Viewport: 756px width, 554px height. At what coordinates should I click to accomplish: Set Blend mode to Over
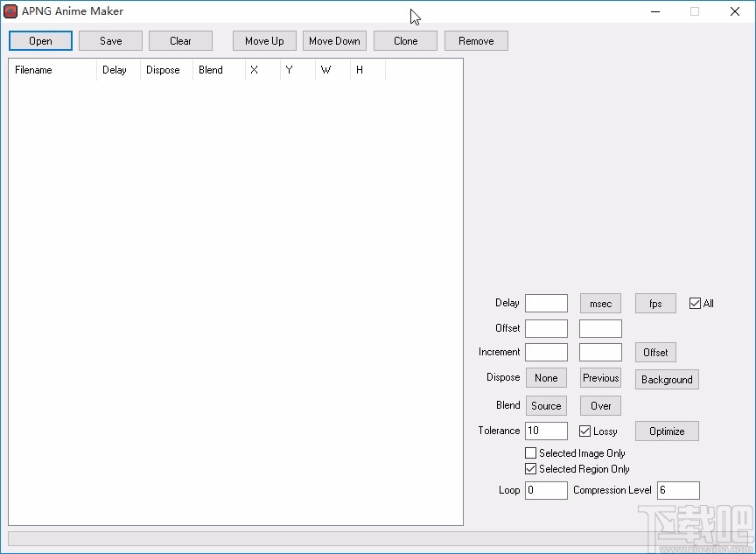tap(600, 405)
